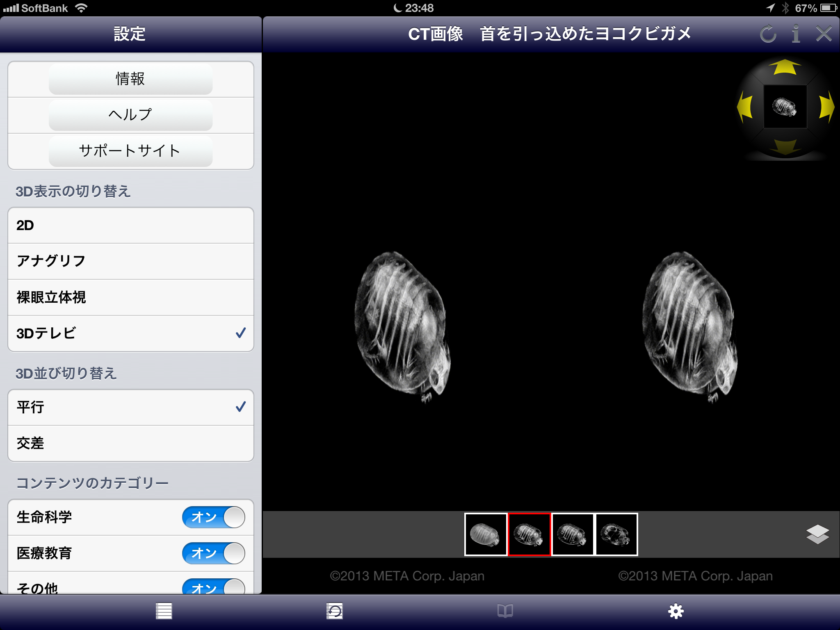Visit the サポートサイト link button
840x630 pixels.
[x=130, y=151]
